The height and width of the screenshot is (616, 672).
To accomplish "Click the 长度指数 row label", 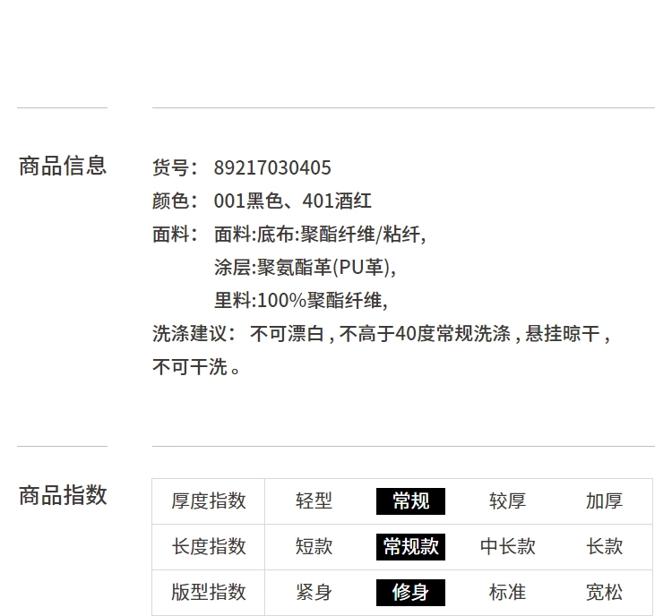I will click(x=209, y=546).
